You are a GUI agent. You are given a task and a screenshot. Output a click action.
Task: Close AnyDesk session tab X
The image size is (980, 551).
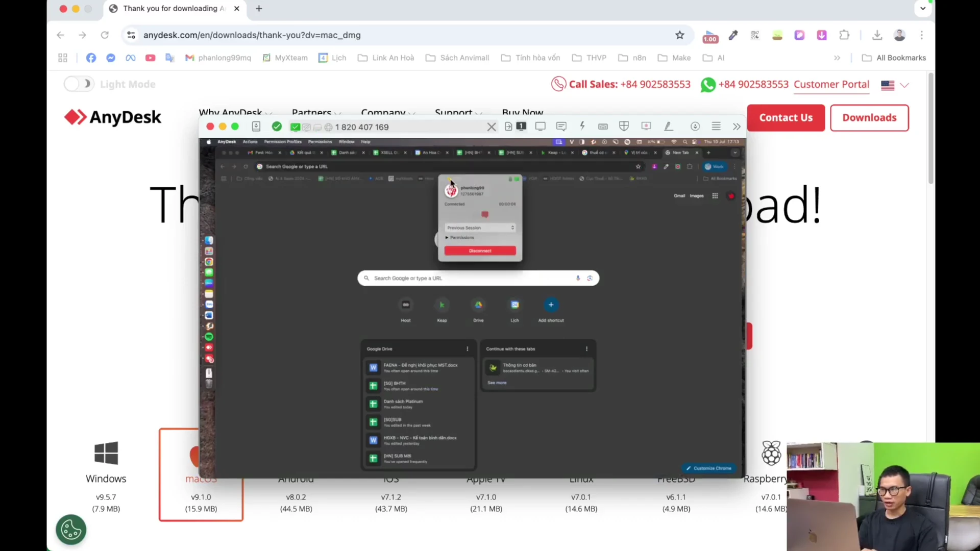click(492, 127)
